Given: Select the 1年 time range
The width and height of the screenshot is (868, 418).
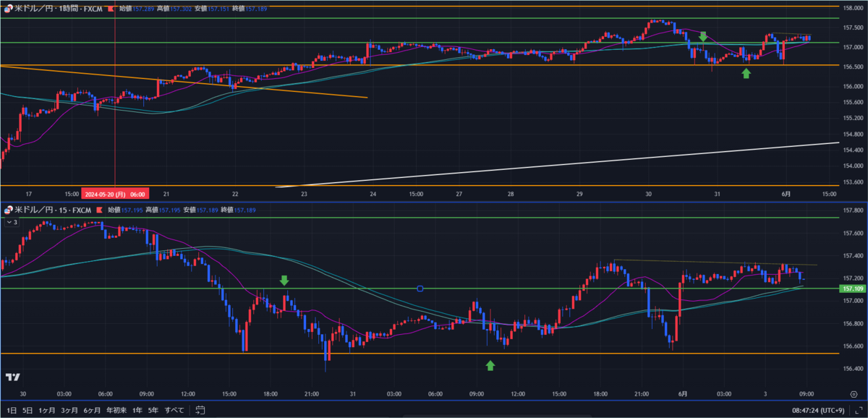Looking at the screenshot, I should pyautogui.click(x=137, y=410).
